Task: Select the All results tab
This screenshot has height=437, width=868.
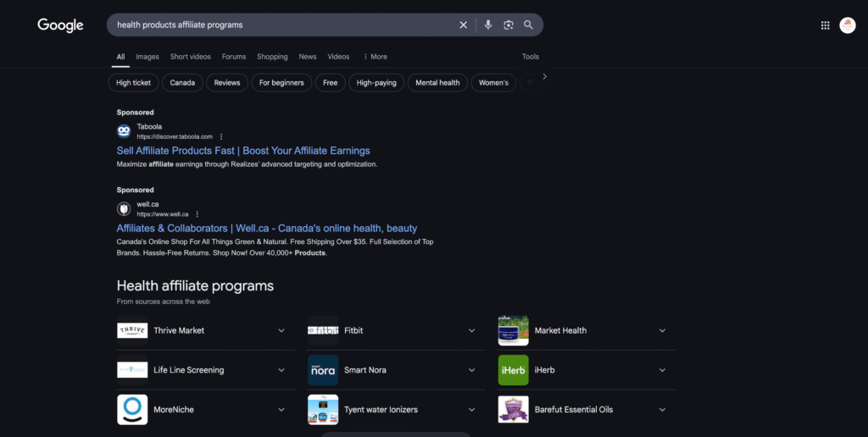Action: (x=120, y=57)
